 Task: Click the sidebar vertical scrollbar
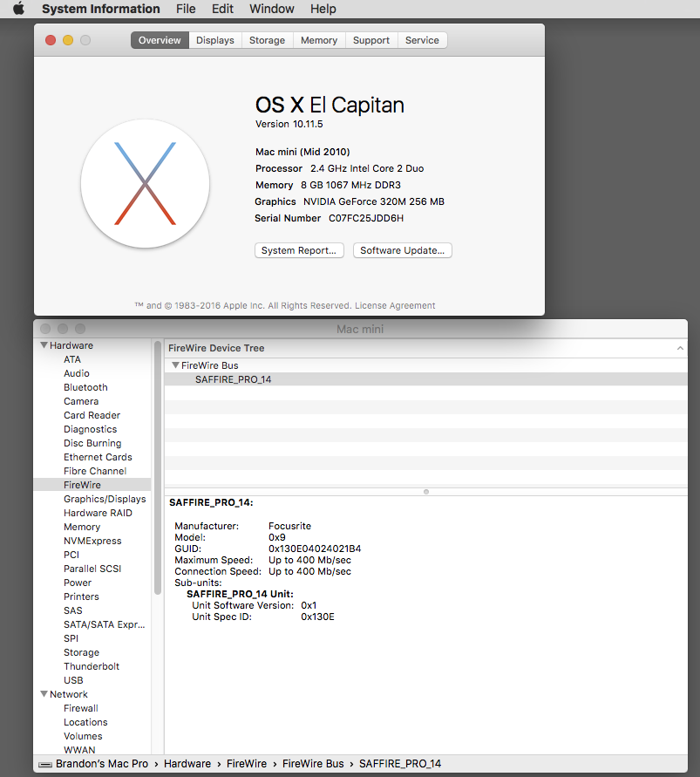coord(158,467)
